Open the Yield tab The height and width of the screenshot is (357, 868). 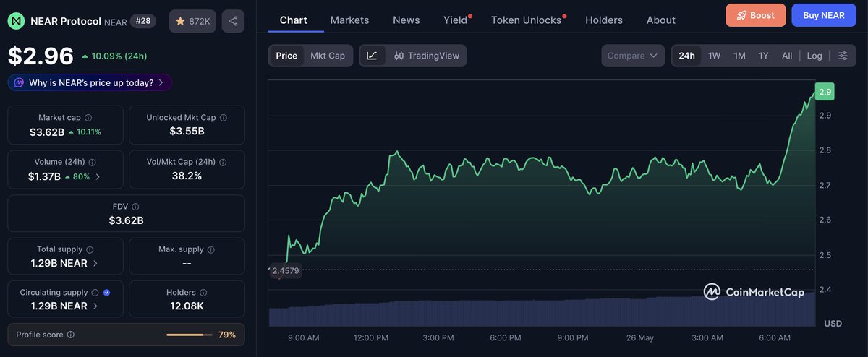[x=456, y=20]
